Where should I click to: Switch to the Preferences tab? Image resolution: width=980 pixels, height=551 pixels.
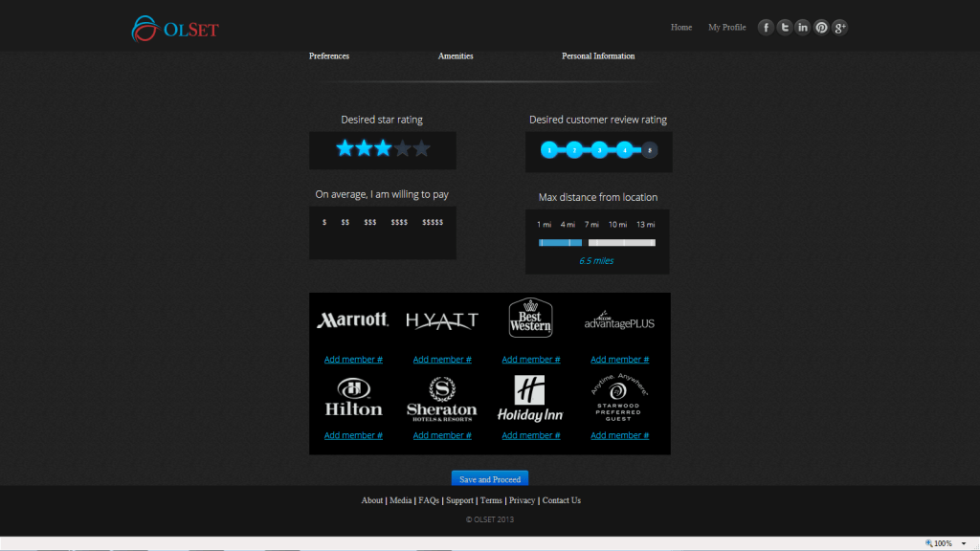329,56
